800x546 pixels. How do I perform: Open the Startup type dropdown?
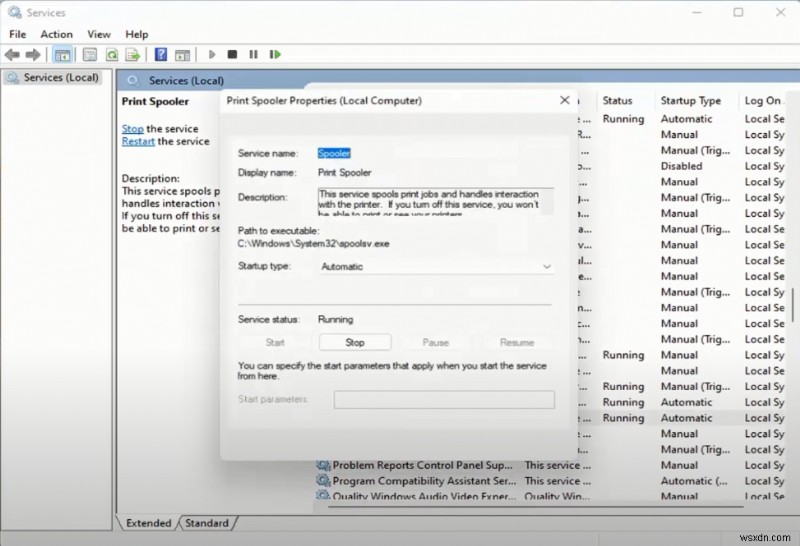[437, 266]
